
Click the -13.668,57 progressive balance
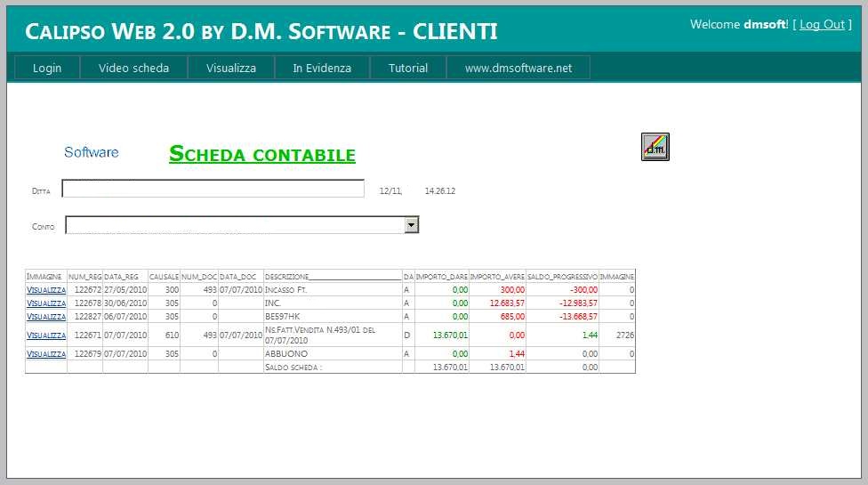(x=578, y=316)
